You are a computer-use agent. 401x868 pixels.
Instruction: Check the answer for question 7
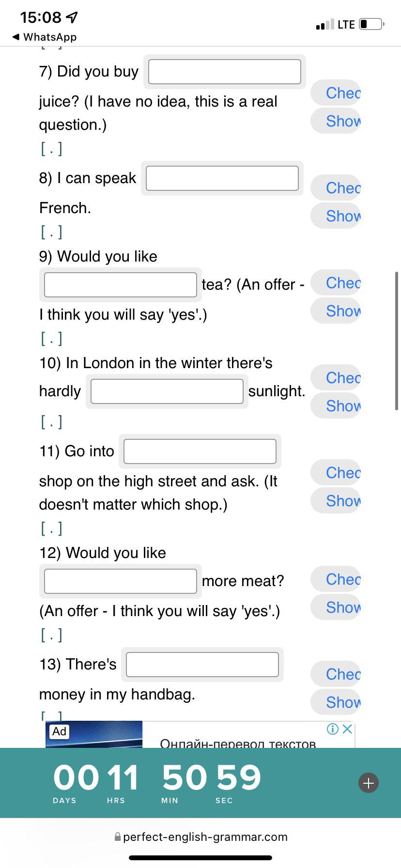pyautogui.click(x=337, y=93)
